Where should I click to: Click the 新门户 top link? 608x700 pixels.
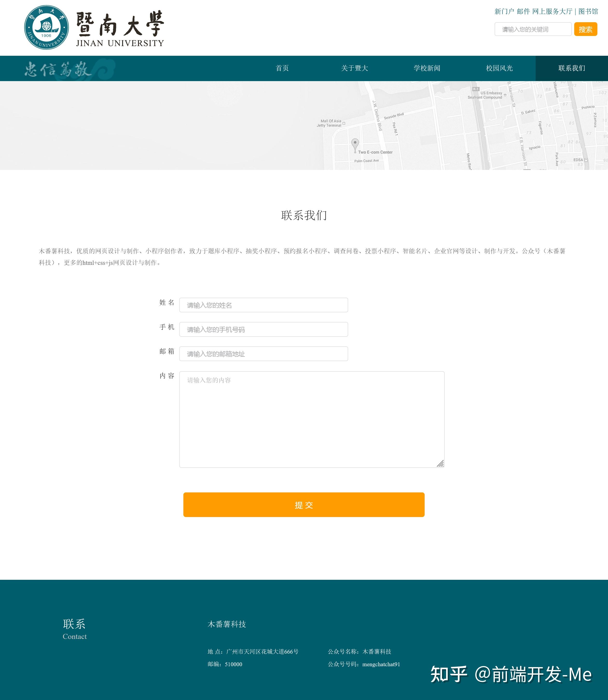504,12
